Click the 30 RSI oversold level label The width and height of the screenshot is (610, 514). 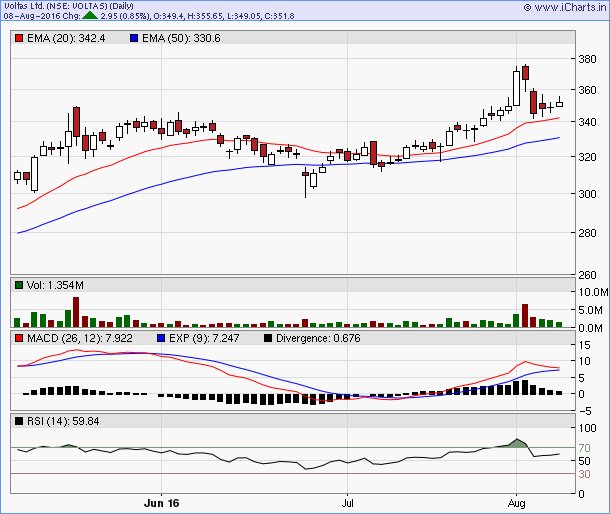point(584,474)
